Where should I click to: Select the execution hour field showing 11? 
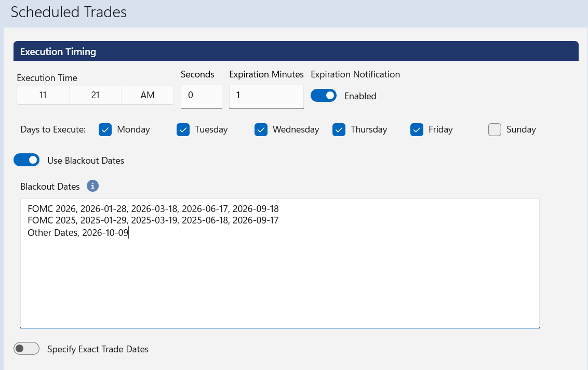click(x=43, y=95)
